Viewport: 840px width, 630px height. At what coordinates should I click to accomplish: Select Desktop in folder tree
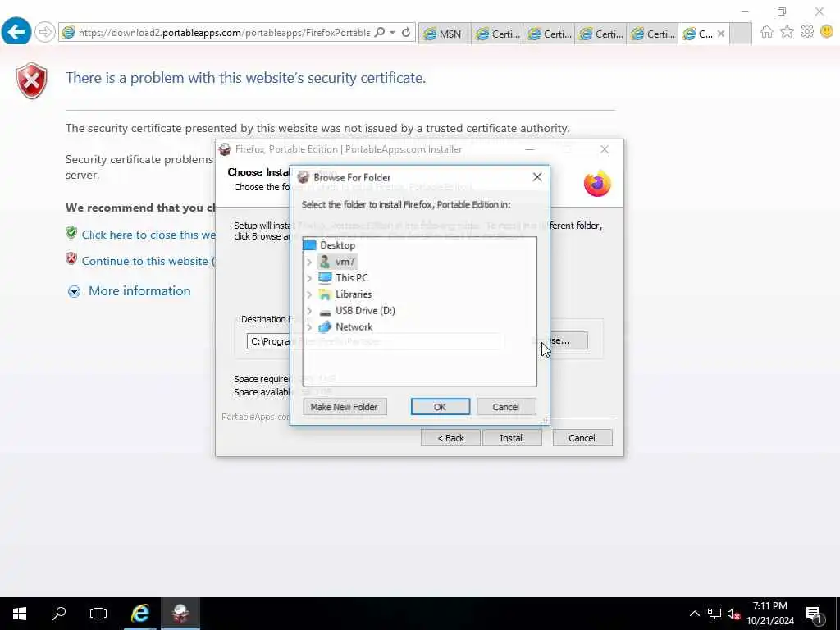tap(337, 245)
